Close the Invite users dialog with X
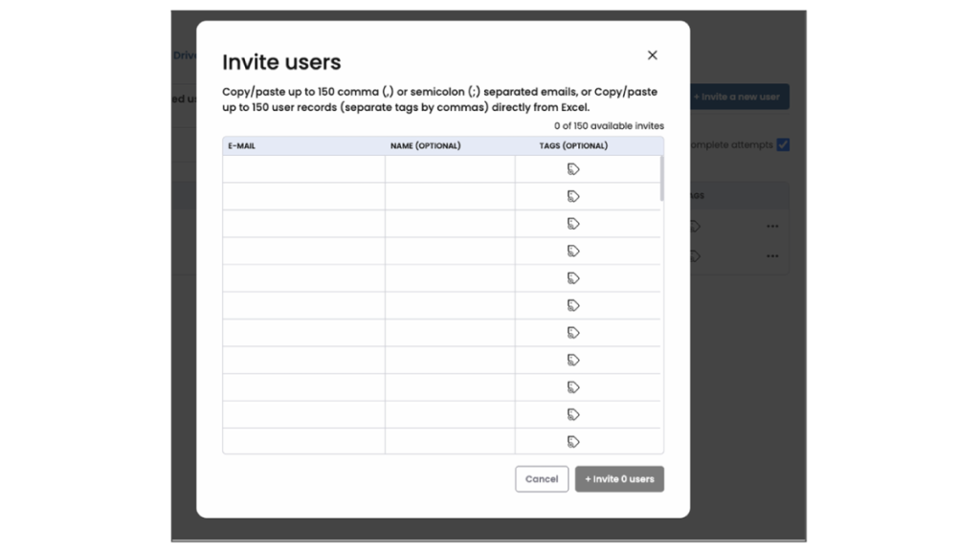 pos(652,55)
